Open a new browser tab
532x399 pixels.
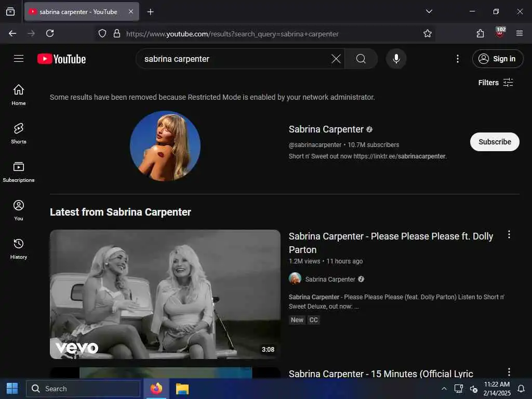point(150,12)
